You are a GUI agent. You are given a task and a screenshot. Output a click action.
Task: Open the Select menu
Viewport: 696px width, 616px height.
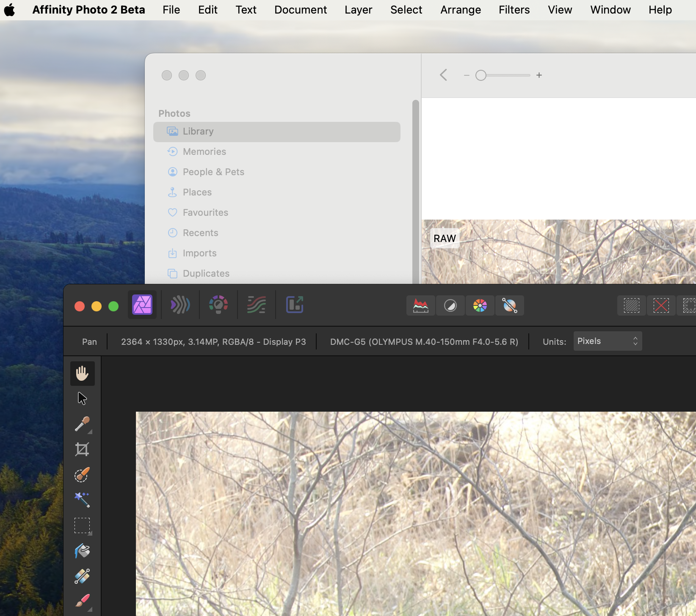point(406,10)
